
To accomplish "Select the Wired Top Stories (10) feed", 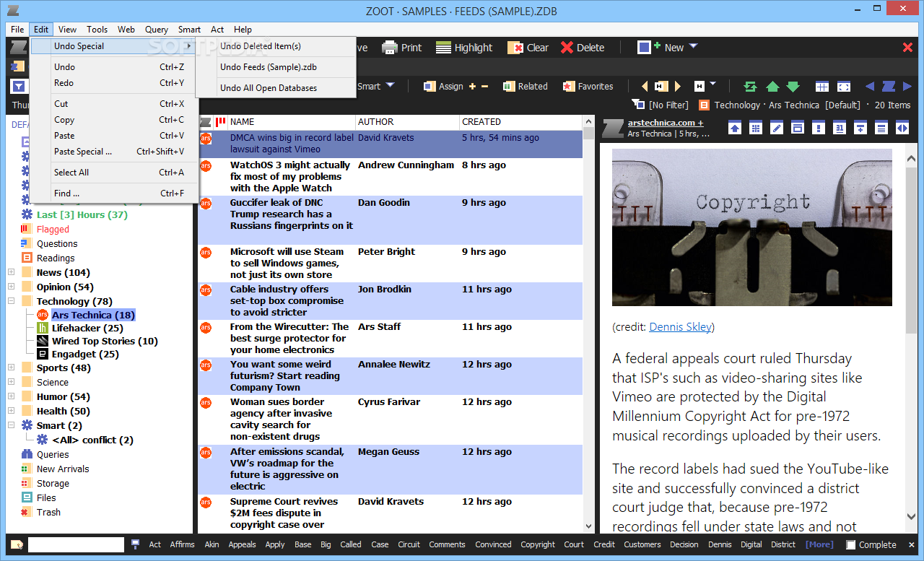I will (x=105, y=341).
